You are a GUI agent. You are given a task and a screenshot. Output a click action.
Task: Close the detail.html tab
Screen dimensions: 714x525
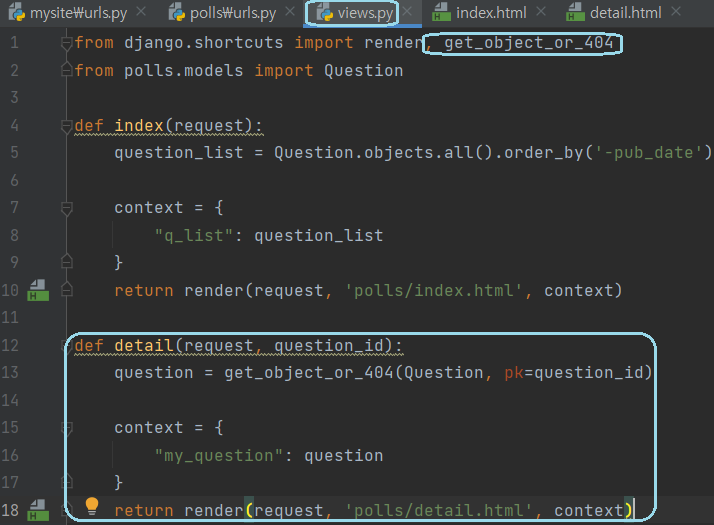(x=676, y=12)
